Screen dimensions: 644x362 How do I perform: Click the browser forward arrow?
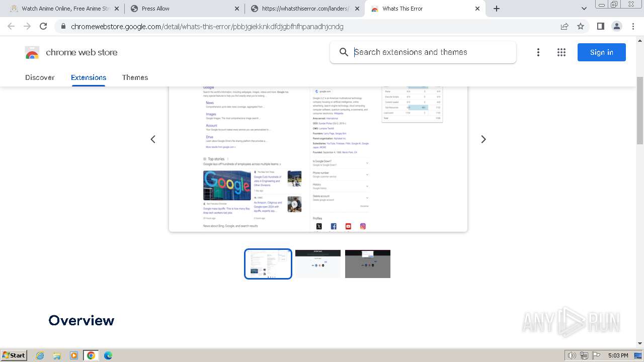pyautogui.click(x=27, y=26)
